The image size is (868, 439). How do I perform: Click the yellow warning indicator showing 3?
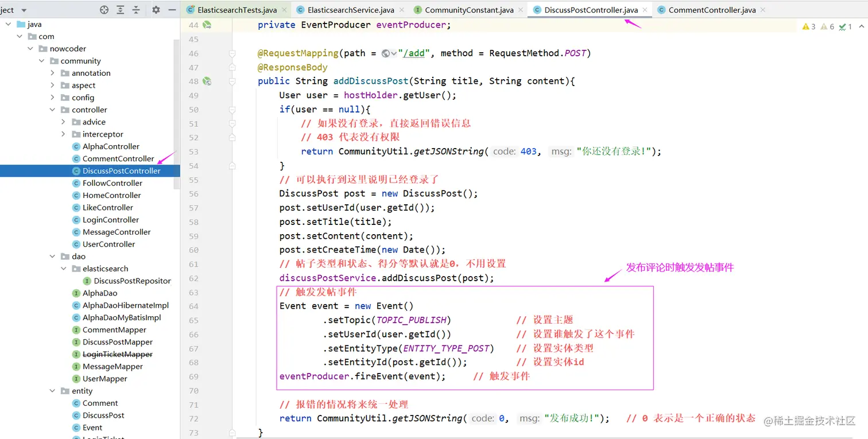coord(809,26)
